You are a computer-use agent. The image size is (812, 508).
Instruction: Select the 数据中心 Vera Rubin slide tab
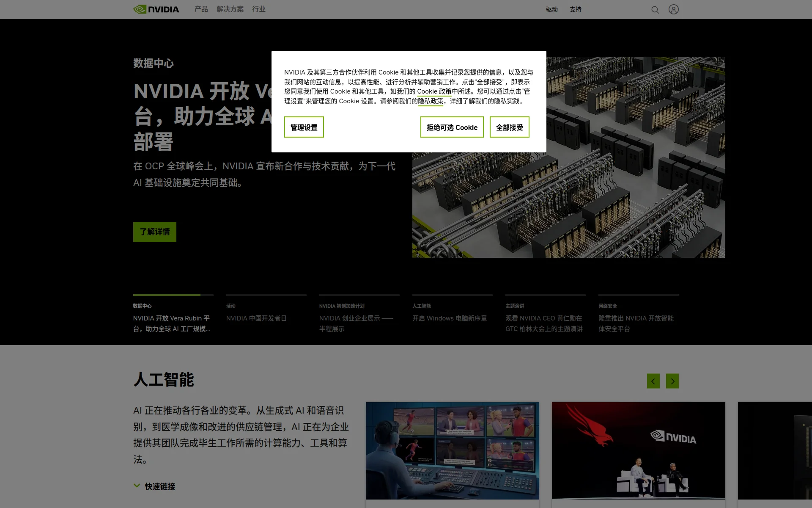[173, 314]
